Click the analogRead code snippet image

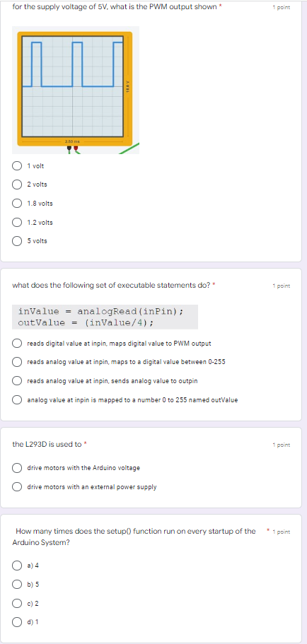pyautogui.click(x=105, y=317)
